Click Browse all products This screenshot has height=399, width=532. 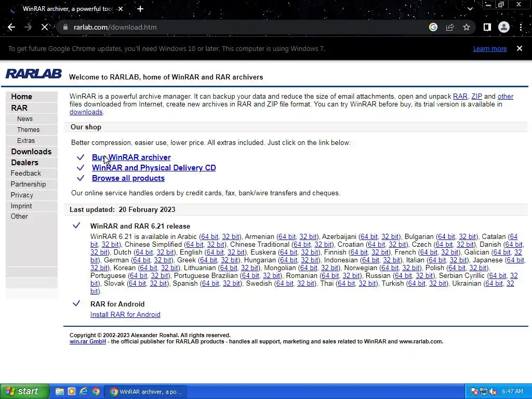tap(128, 178)
